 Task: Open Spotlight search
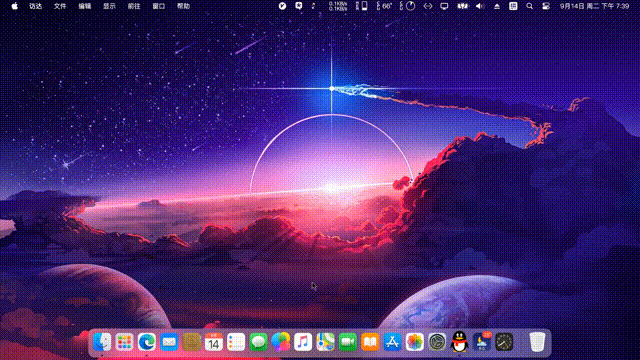click(529, 6)
